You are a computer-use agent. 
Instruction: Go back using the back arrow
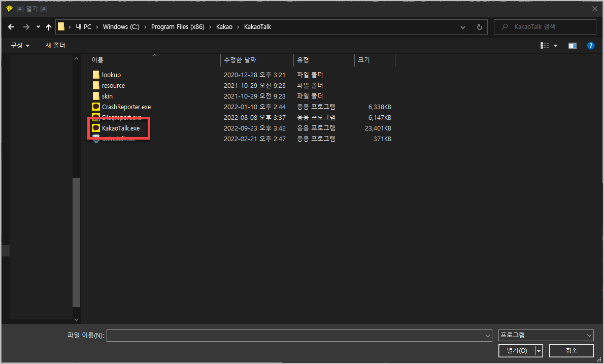11,27
